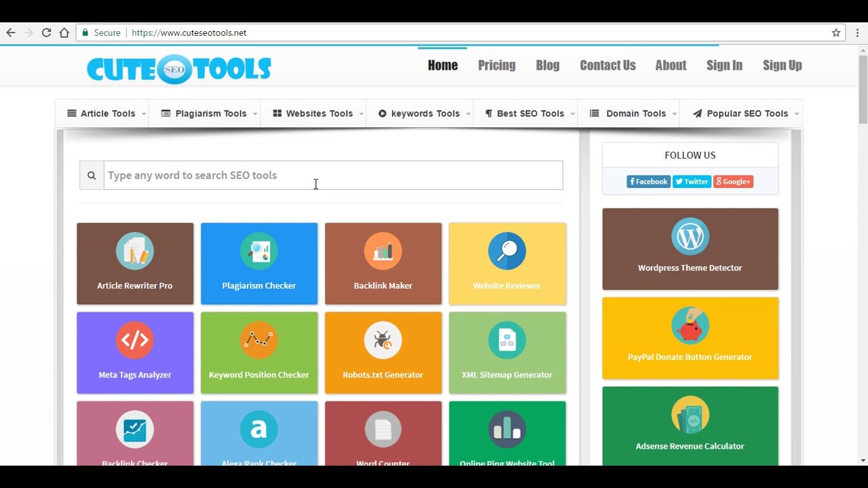The width and height of the screenshot is (868, 488).
Task: Open the About page
Action: pos(671,66)
